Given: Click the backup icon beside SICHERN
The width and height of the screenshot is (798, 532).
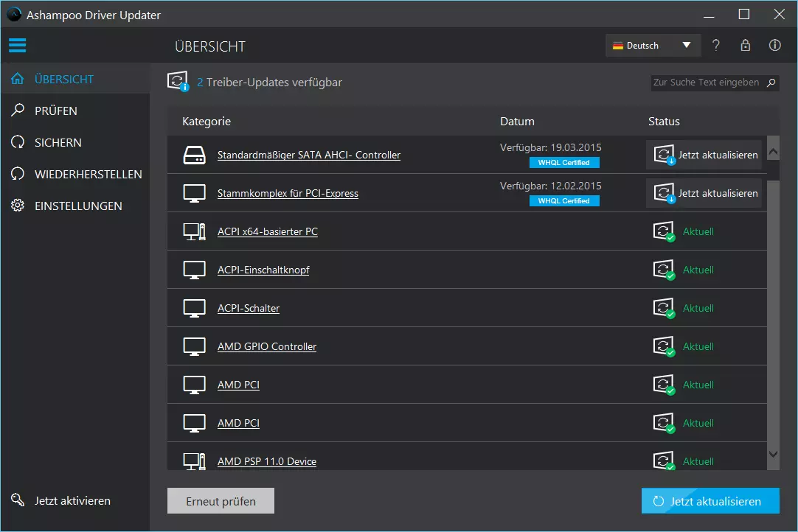Looking at the screenshot, I should click(17, 142).
